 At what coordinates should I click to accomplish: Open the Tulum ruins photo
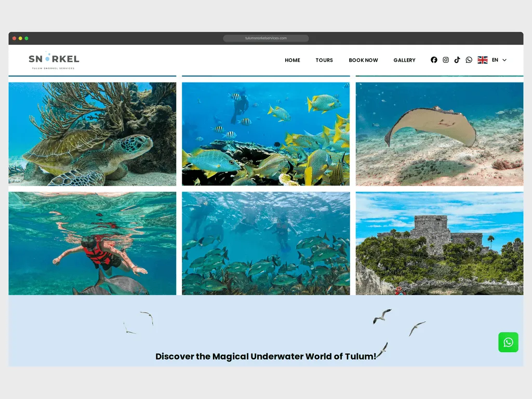tap(439, 243)
